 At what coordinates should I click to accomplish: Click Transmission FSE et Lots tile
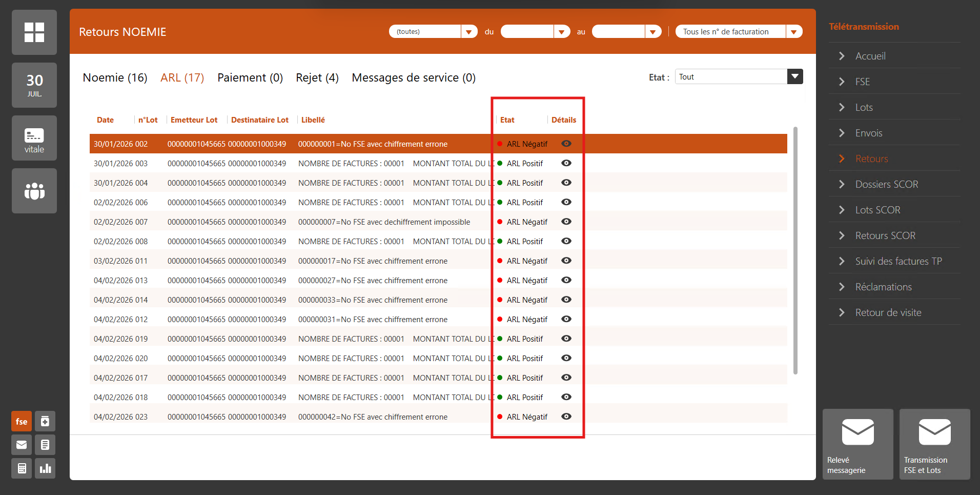(935, 444)
